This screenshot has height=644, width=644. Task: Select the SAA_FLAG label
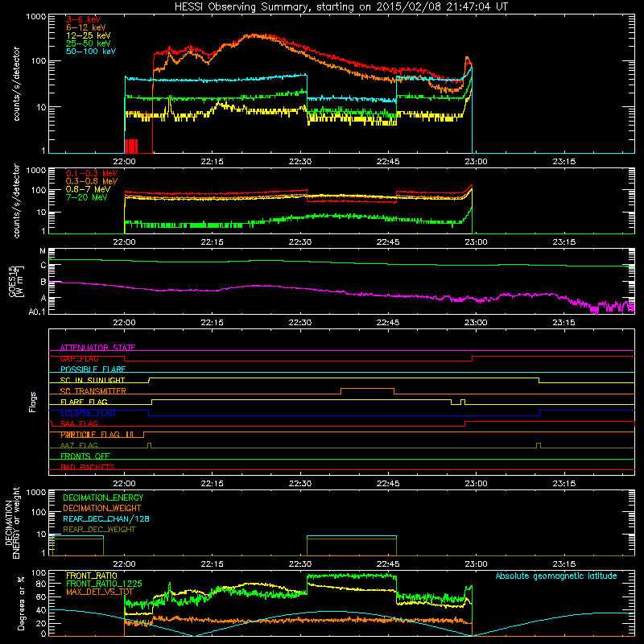coord(79,423)
